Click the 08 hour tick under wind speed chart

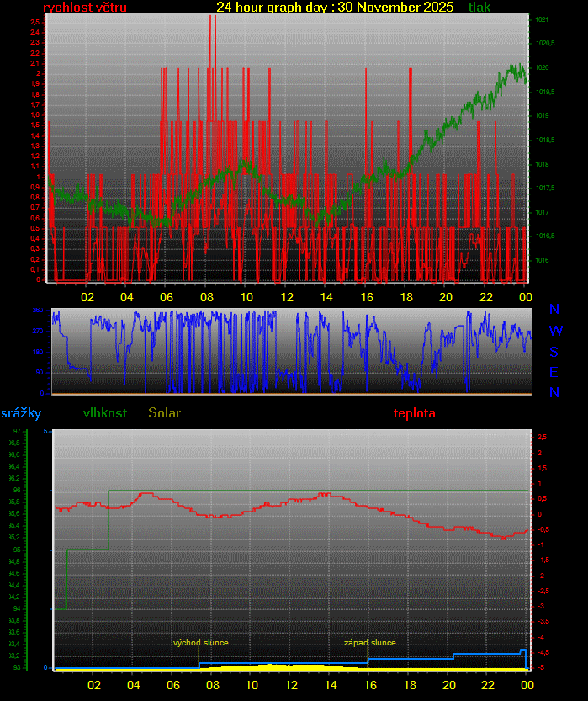tap(206, 297)
